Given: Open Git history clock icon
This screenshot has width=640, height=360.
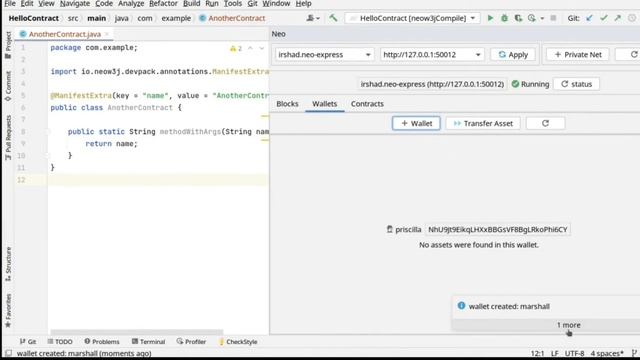Looking at the screenshot, I should click(x=632, y=18).
